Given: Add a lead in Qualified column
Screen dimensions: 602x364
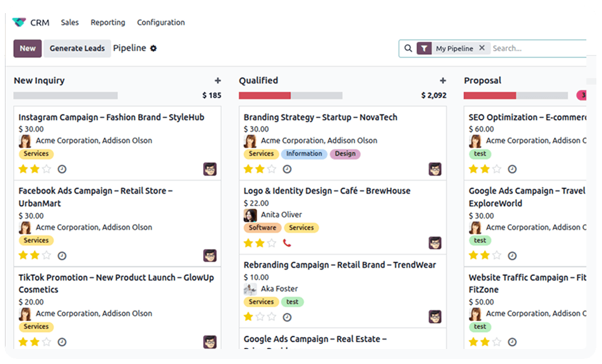Looking at the screenshot, I should [443, 81].
